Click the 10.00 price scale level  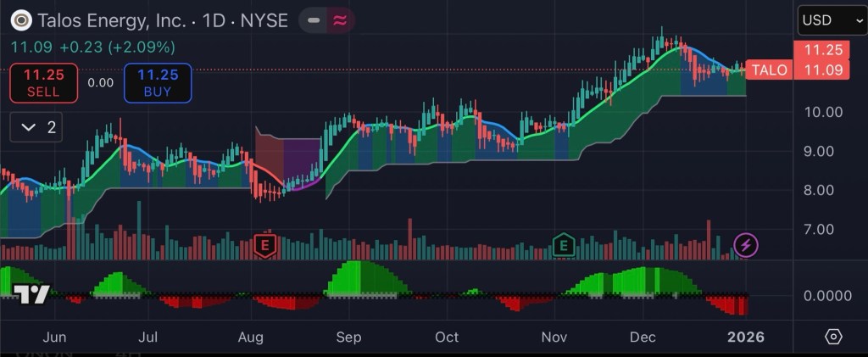(822, 112)
